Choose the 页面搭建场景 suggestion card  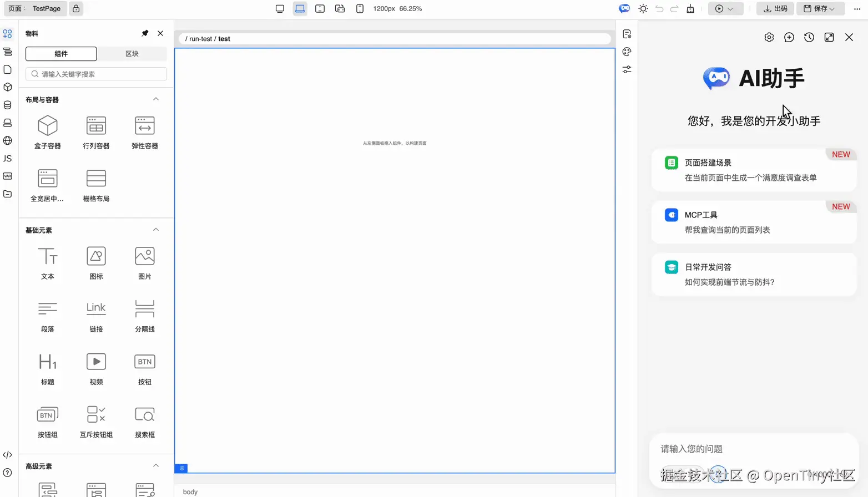pos(754,170)
